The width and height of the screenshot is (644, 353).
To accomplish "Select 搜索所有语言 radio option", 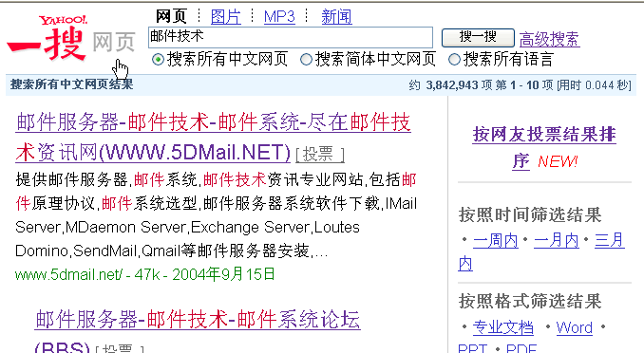I will [454, 60].
